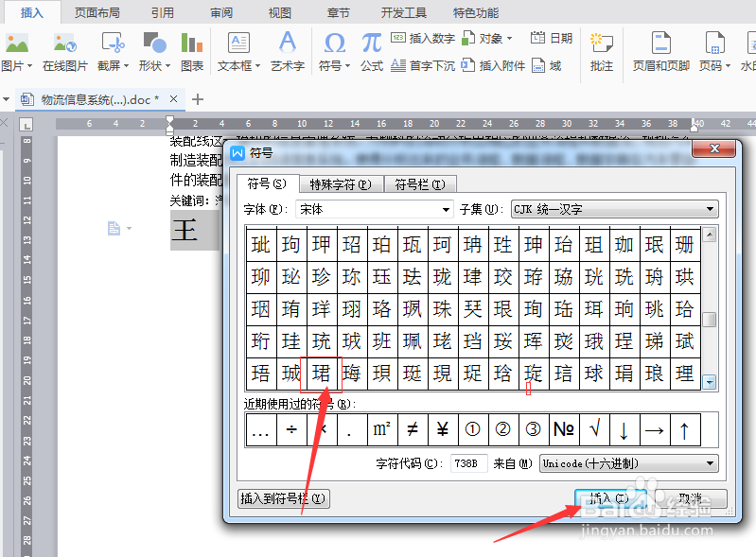The height and width of the screenshot is (557, 756).
Task: Switch to the 审阅 ribbon tab
Action: (221, 12)
